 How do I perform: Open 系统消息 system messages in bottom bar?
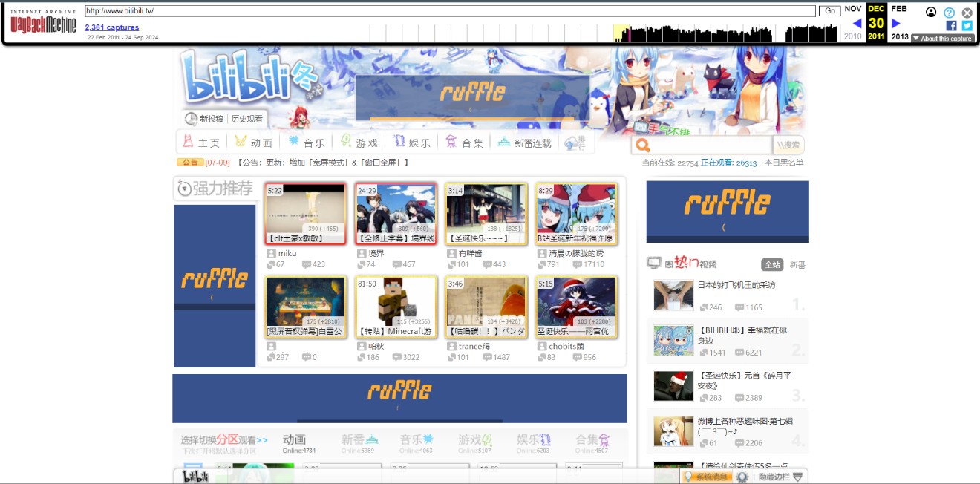(x=707, y=477)
